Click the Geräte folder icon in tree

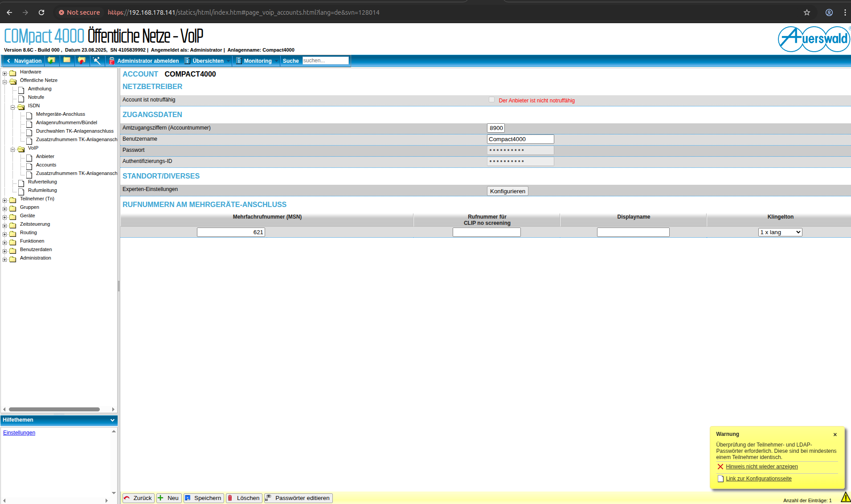(x=13, y=216)
